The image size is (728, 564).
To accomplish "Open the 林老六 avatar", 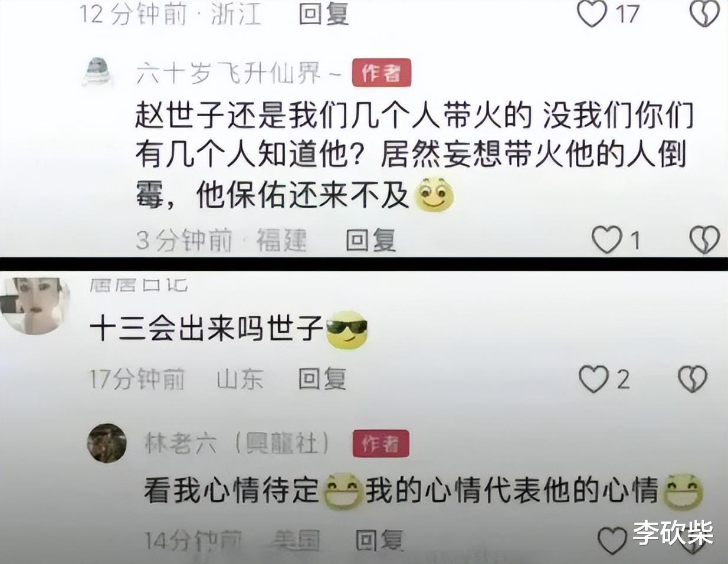I will point(107,442).
